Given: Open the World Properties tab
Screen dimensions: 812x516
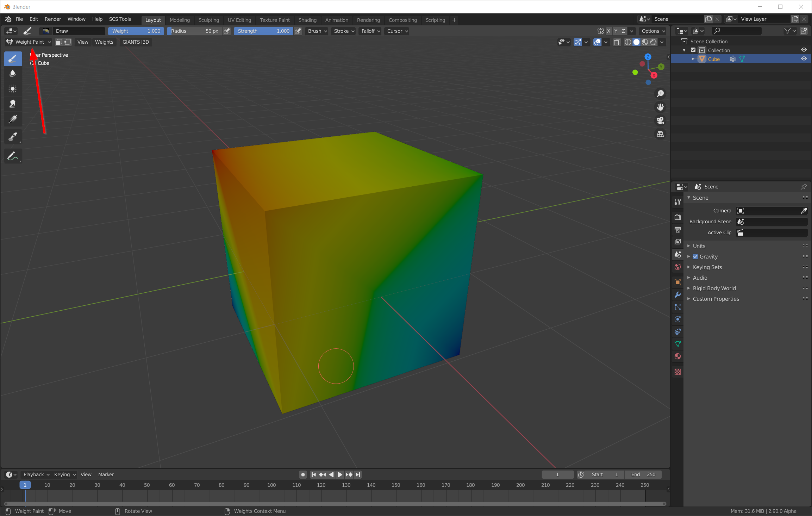Looking at the screenshot, I should (677, 267).
